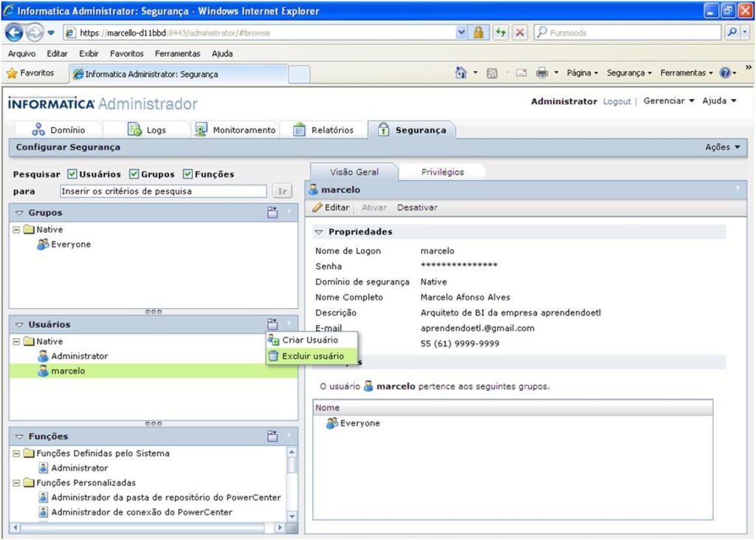Click the browser Back arrow button

coord(14,33)
